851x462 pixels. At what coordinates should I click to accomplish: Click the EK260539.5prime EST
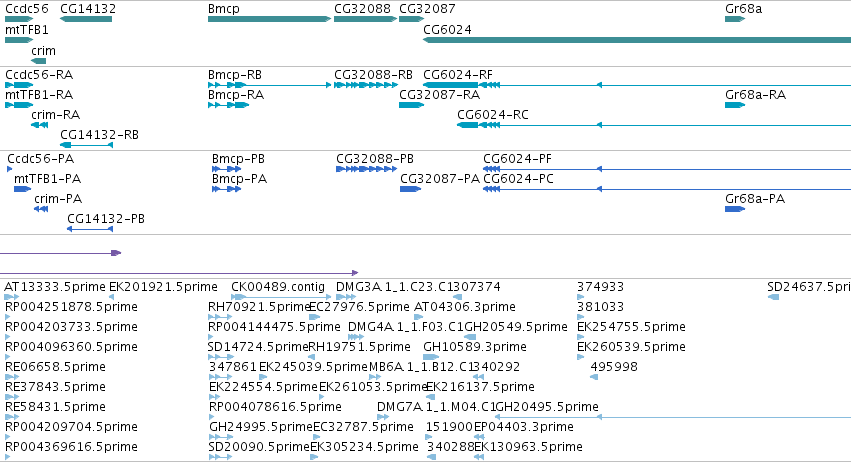580,357
